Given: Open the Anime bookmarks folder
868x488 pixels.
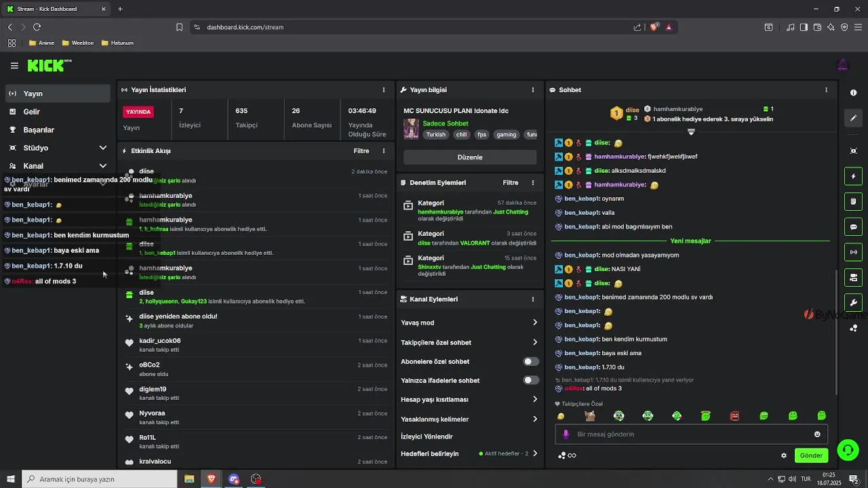Looking at the screenshot, I should tap(41, 43).
